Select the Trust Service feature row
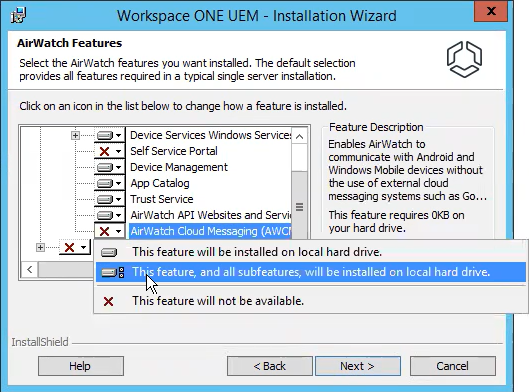 [x=162, y=199]
